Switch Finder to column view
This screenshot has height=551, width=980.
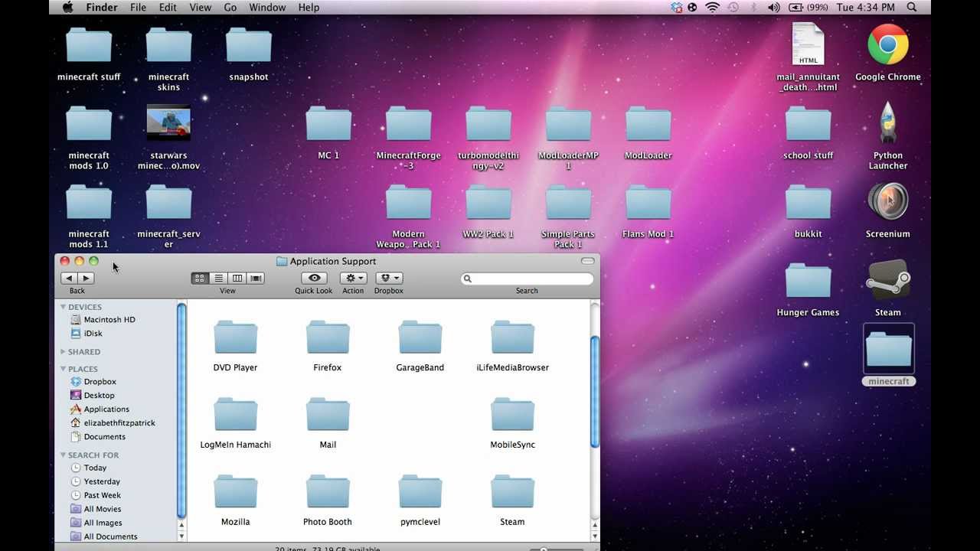pyautogui.click(x=237, y=278)
